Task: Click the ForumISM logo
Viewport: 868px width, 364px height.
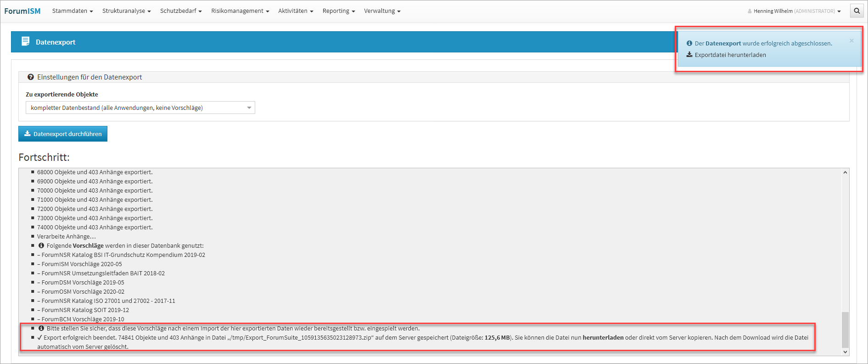Action: coord(22,11)
